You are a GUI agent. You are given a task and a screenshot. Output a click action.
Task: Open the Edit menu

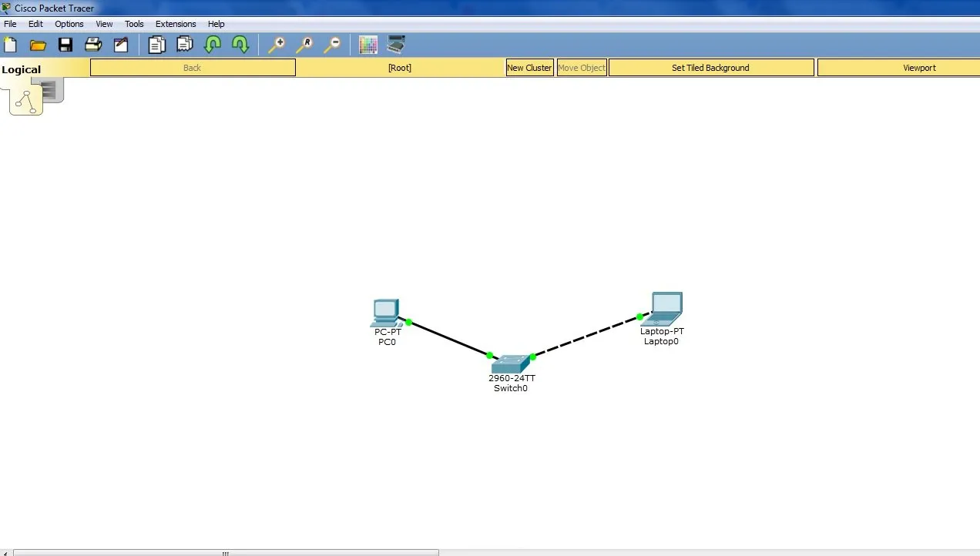pyautogui.click(x=35, y=24)
